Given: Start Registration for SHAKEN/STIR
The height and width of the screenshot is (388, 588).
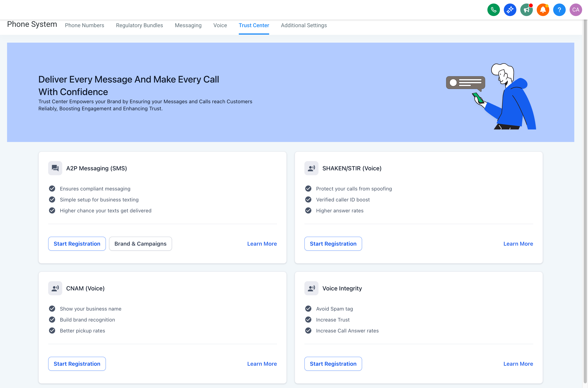Looking at the screenshot, I should tap(333, 244).
